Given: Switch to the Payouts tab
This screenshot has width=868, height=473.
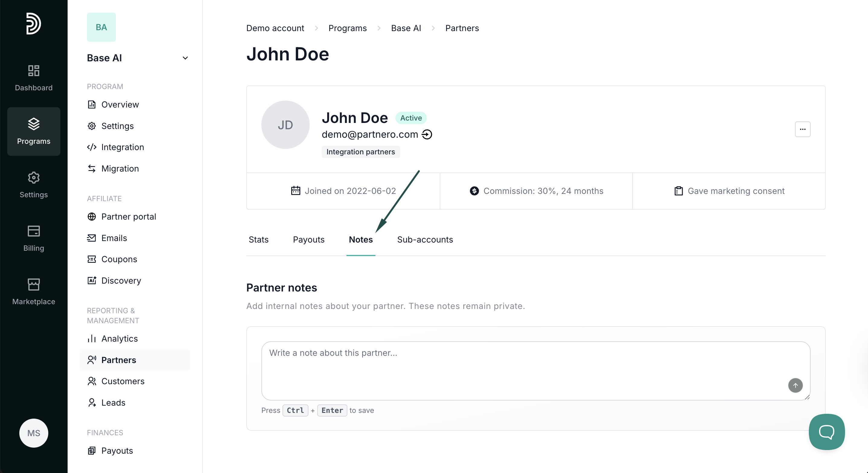Looking at the screenshot, I should point(308,239).
